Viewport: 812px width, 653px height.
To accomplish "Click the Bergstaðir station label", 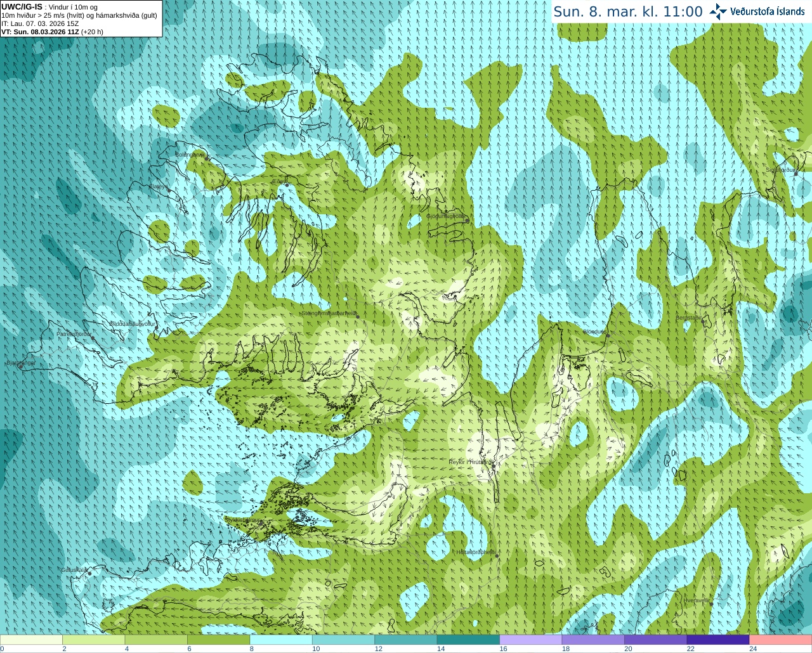I will [x=688, y=318].
